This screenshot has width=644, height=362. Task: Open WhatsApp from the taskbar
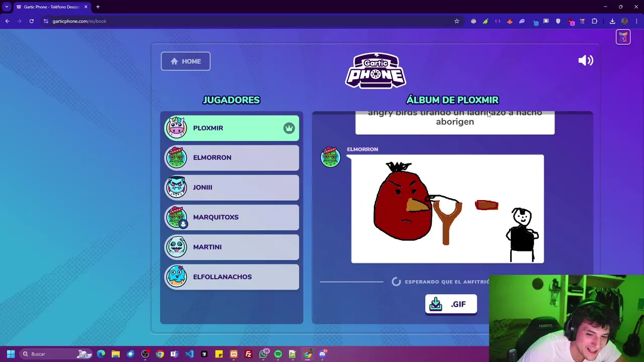pyautogui.click(x=263, y=354)
